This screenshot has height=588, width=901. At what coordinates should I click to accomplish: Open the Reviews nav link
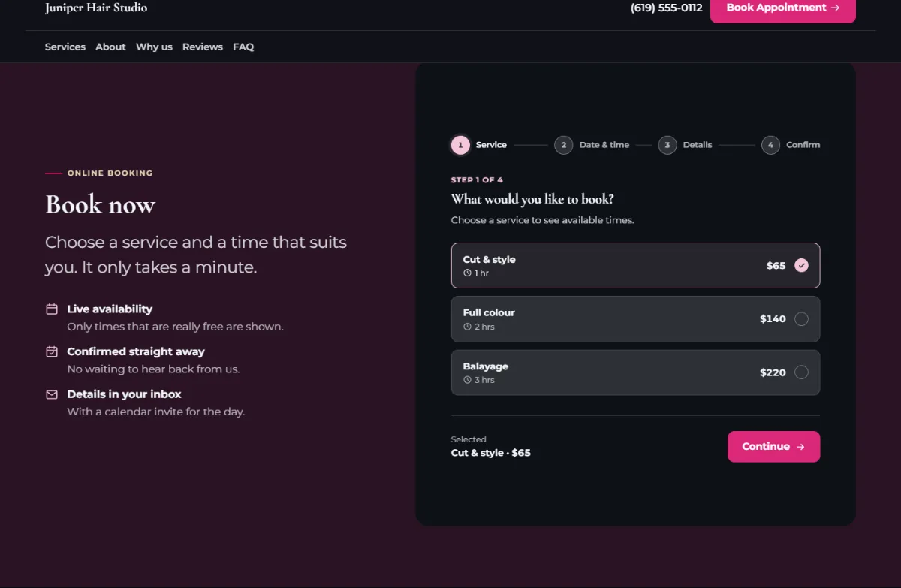click(203, 47)
